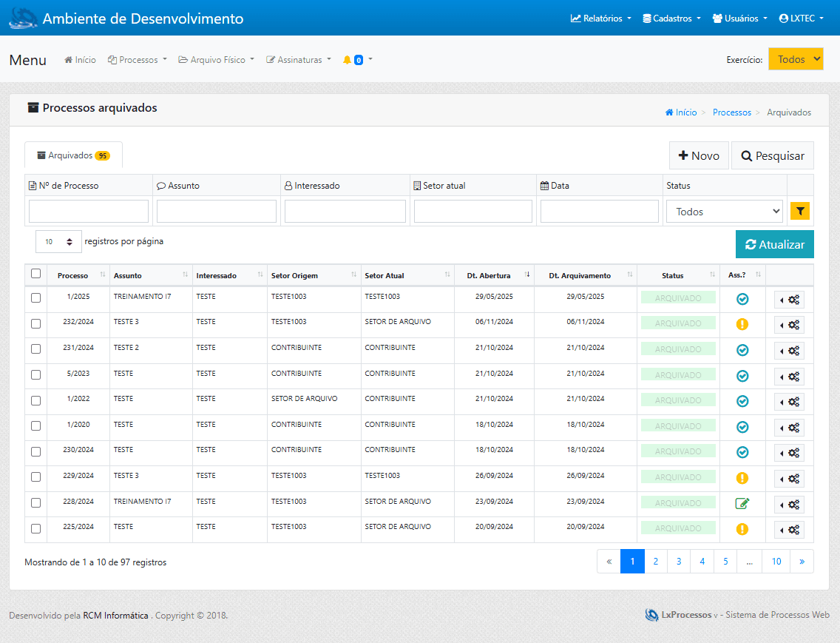Click the yellow filter funnel icon
Viewport: 840px width, 643px height.
tap(800, 212)
